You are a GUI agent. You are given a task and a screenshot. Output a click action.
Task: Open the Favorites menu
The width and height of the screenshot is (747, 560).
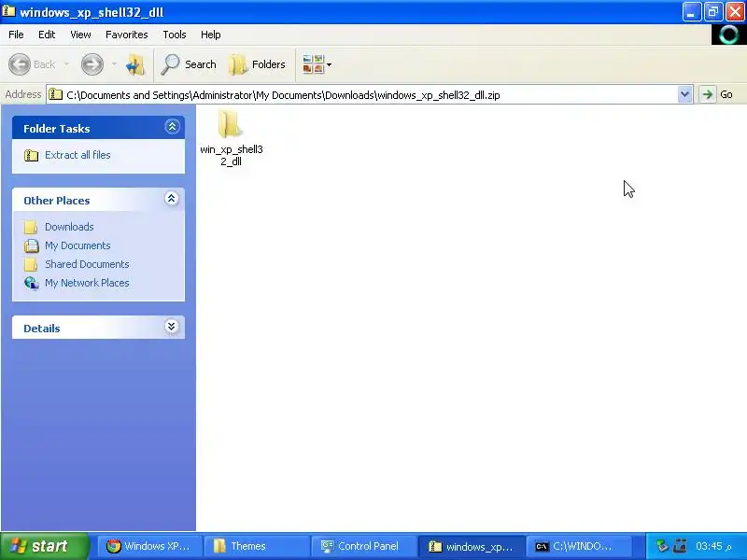coord(127,35)
